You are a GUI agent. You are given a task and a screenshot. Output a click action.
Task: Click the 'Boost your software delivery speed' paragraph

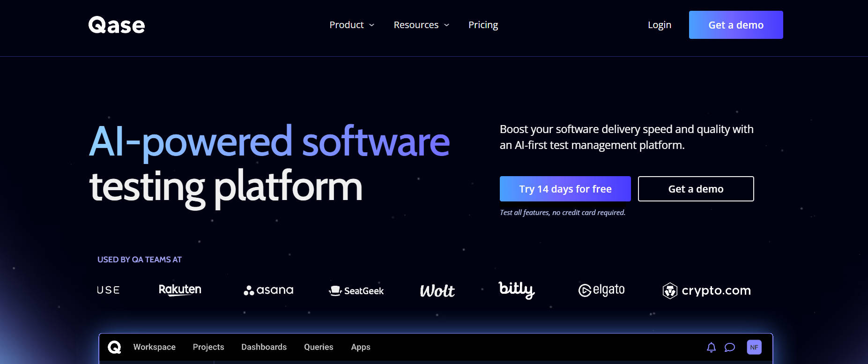(x=627, y=137)
